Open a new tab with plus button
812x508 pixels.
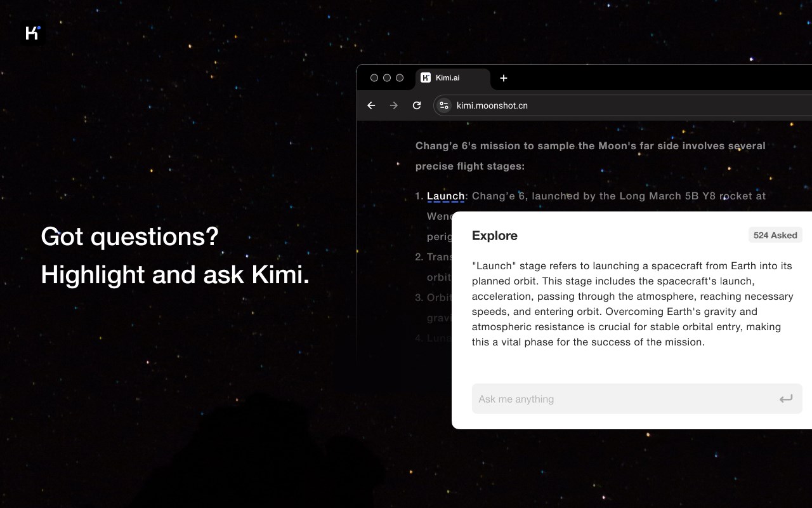point(504,78)
